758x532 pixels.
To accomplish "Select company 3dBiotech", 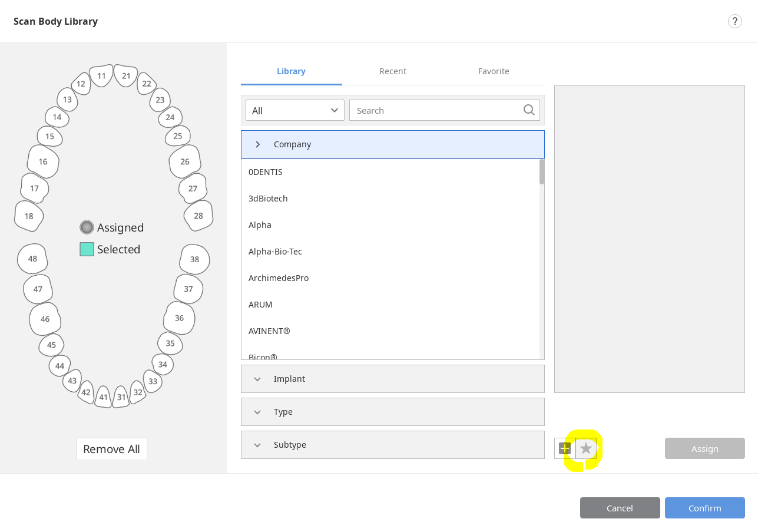I will point(390,199).
